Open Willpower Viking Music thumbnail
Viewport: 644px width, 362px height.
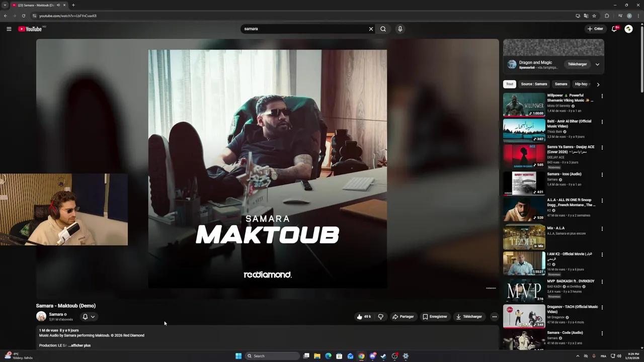click(524, 104)
